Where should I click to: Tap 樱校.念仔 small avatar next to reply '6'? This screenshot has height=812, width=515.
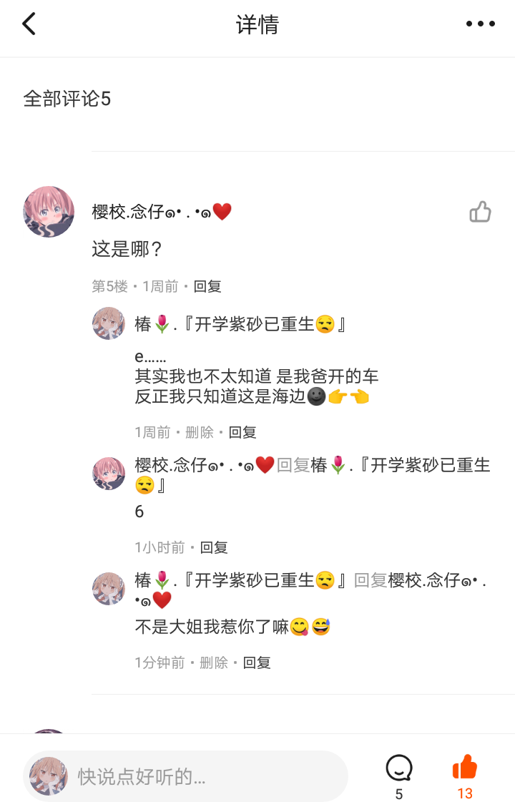pos(109,474)
